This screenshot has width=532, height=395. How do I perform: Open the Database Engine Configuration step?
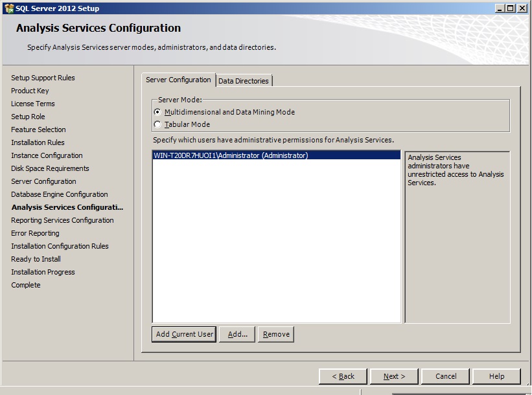(59, 194)
